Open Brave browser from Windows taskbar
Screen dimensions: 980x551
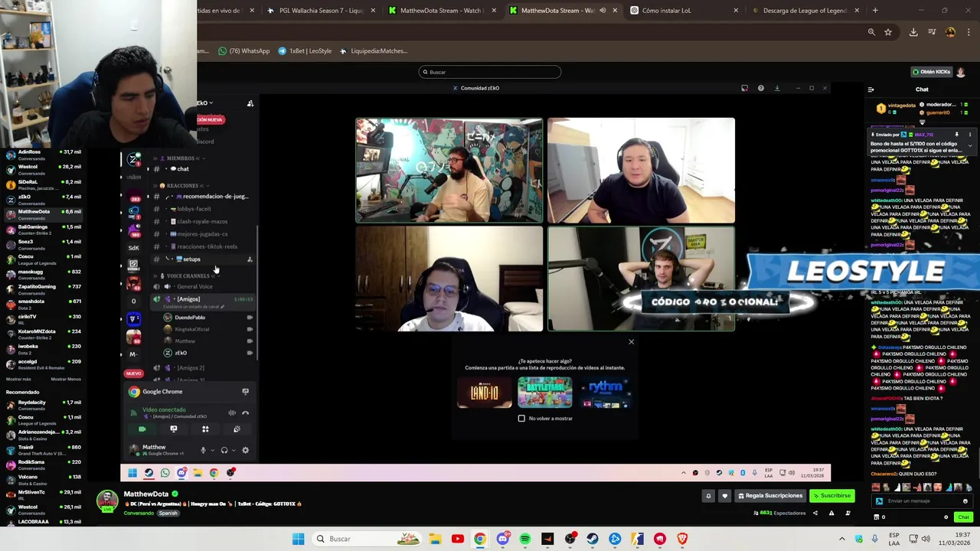click(x=682, y=539)
